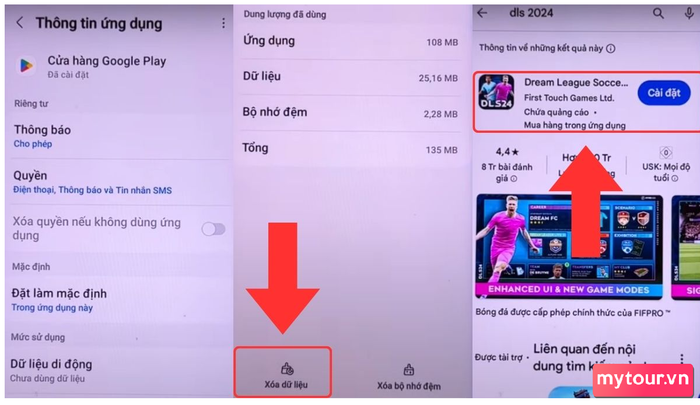This screenshot has height=405, width=700.
Task: Activate voice search microphone icon
Action: [689, 13]
